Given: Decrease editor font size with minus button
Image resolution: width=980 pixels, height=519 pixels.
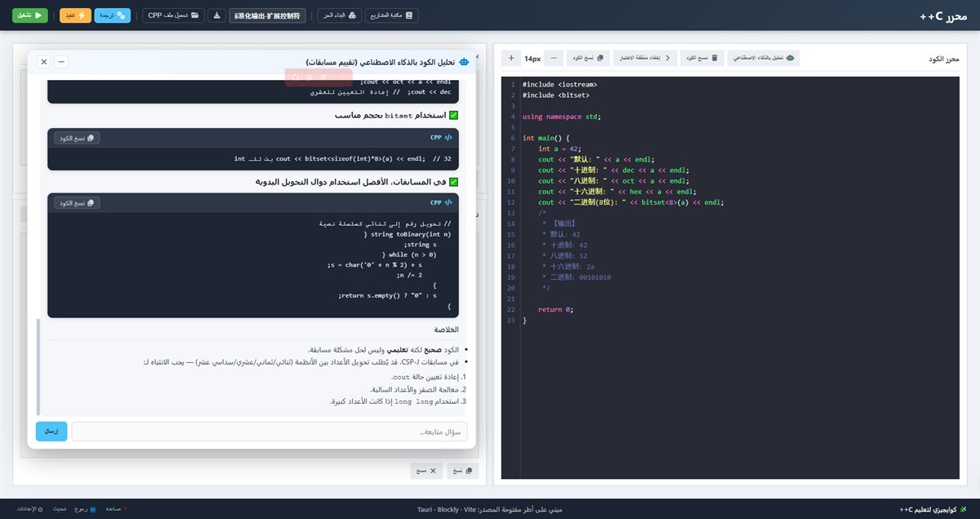Looking at the screenshot, I should [x=554, y=58].
